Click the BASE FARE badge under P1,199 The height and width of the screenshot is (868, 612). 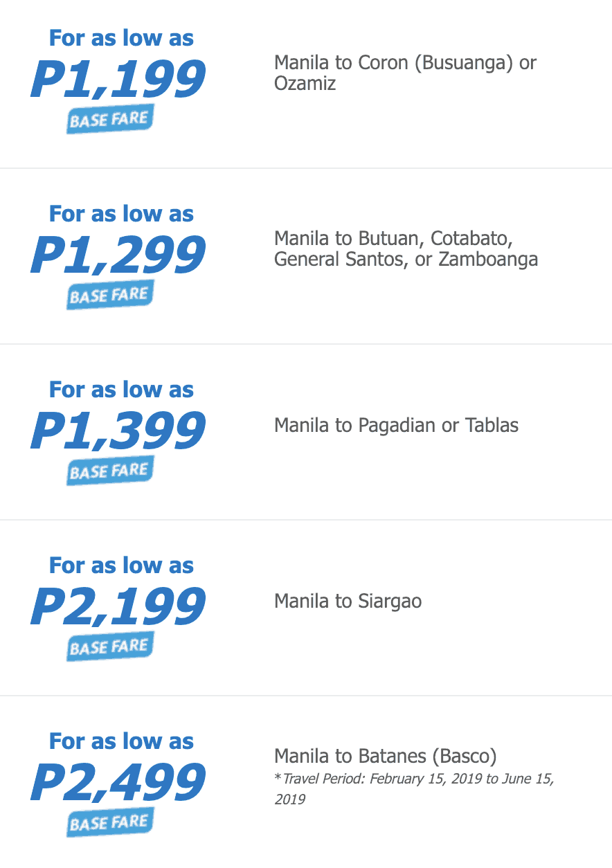tap(110, 119)
